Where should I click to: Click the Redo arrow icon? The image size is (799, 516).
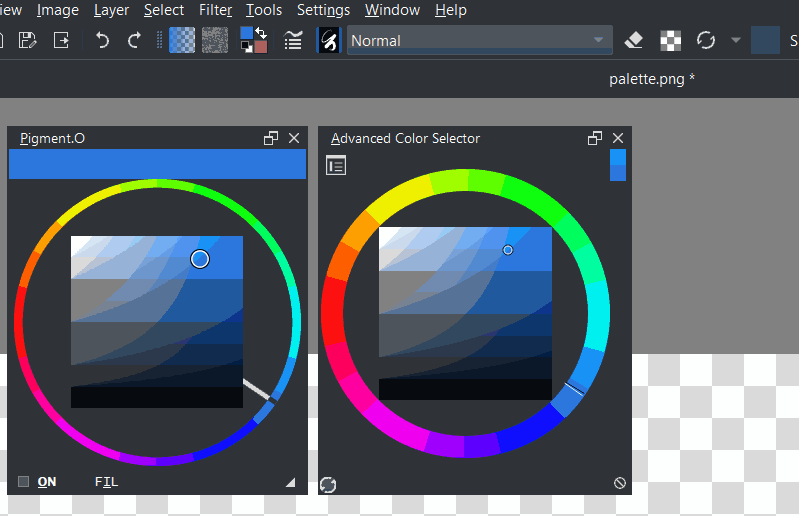[x=134, y=40]
